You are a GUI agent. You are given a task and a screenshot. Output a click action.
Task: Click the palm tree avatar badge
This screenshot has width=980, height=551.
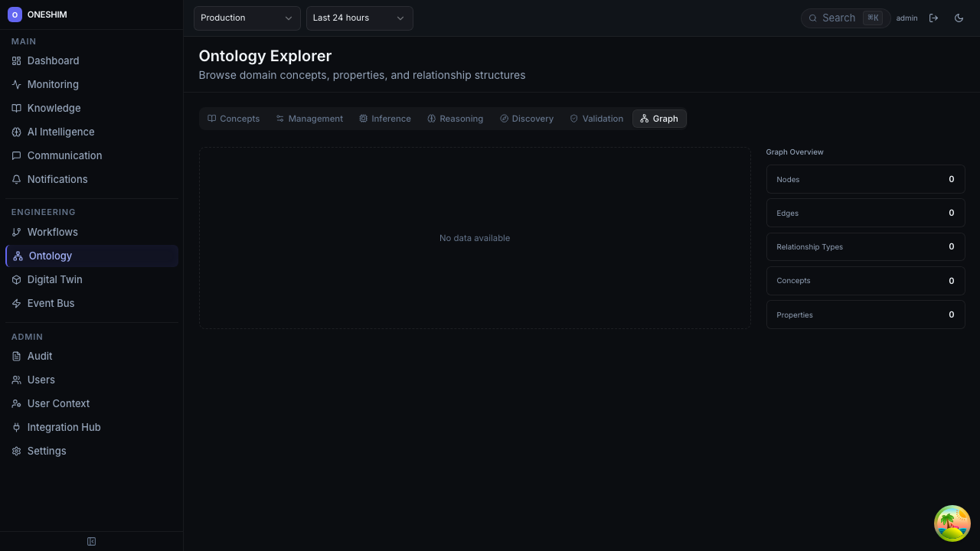tap(952, 523)
